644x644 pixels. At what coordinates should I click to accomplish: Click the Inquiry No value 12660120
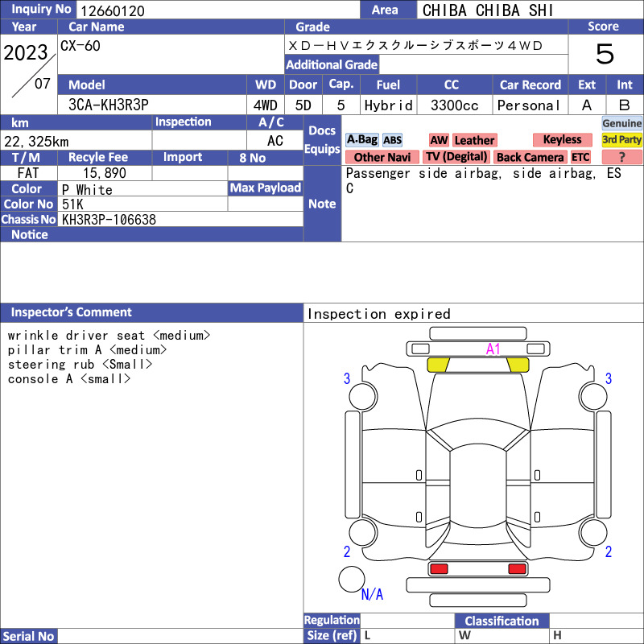point(113,11)
